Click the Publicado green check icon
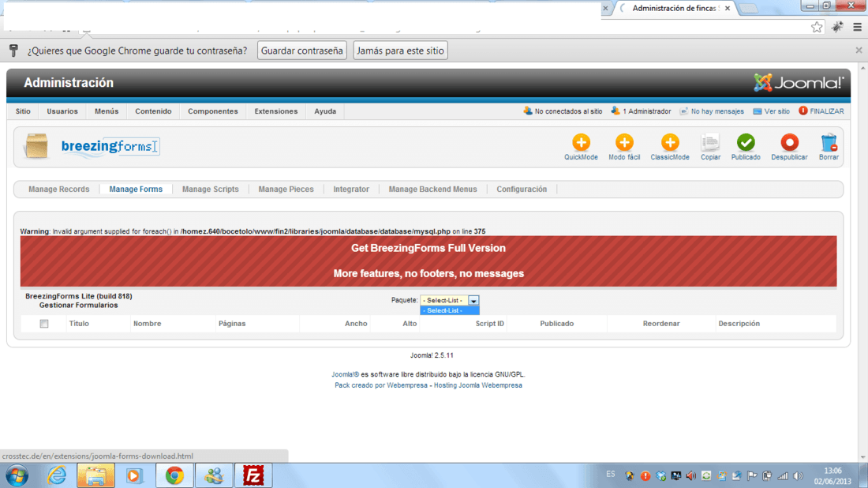868x488 pixels. pyautogui.click(x=746, y=142)
